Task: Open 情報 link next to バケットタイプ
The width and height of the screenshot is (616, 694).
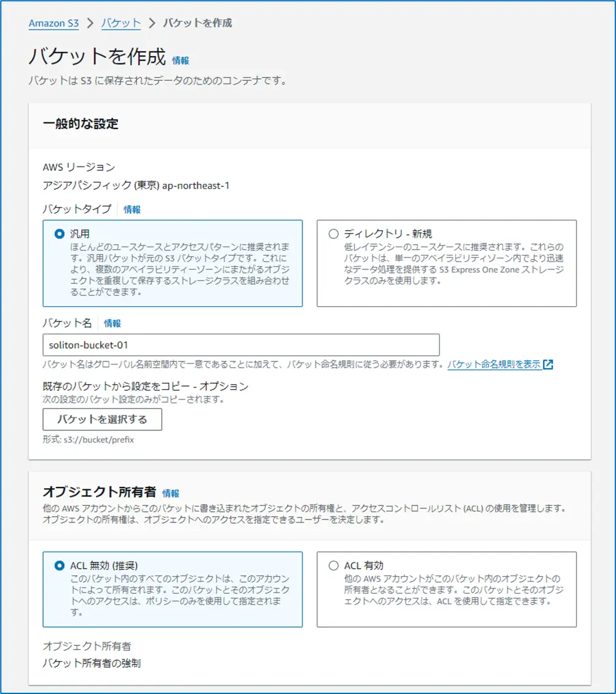Action: click(x=132, y=210)
